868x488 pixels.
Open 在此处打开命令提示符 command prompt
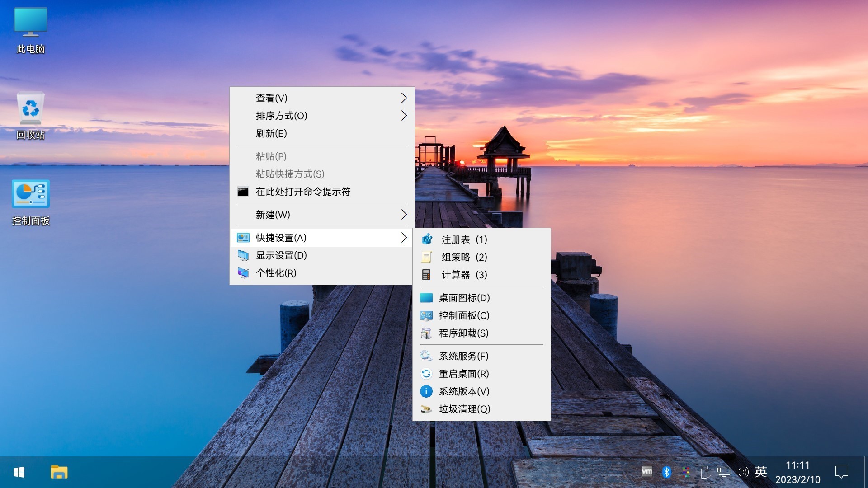303,192
